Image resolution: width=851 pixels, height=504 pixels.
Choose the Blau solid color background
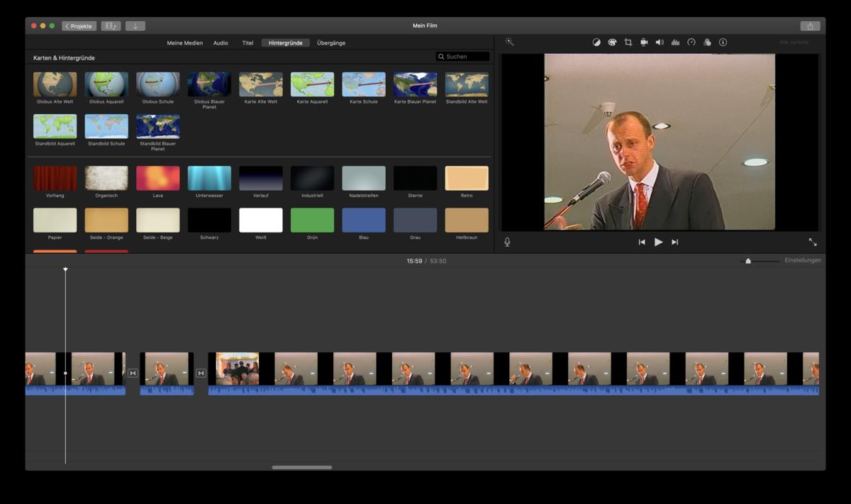[x=364, y=220]
